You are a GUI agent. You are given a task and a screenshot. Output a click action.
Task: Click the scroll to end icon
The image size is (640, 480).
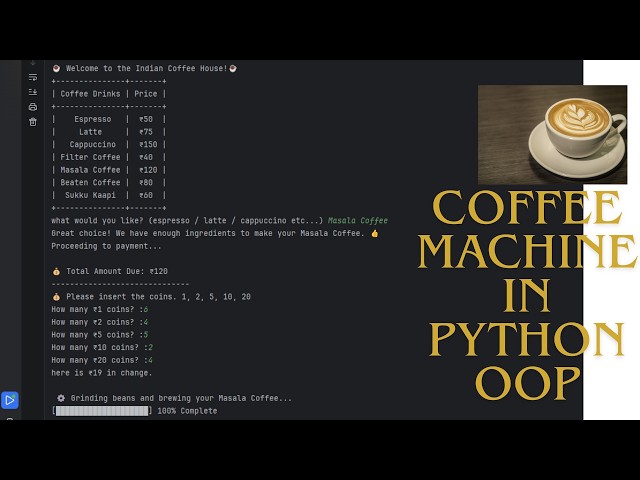pyautogui.click(x=33, y=92)
